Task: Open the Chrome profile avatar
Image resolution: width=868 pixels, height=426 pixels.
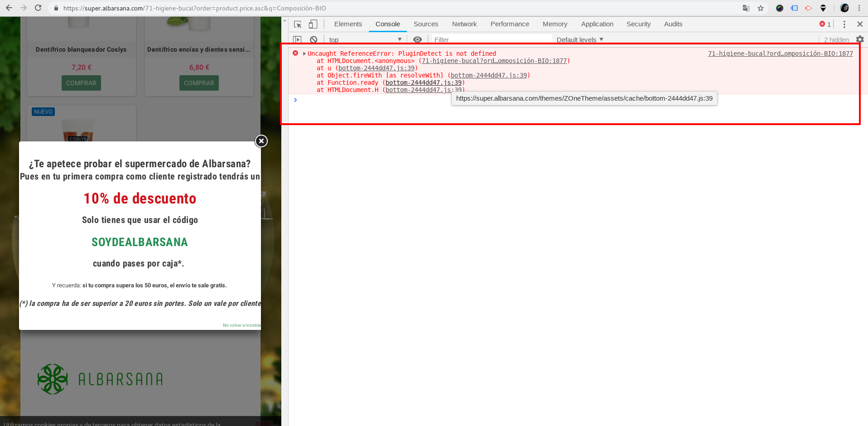Action: point(844,8)
